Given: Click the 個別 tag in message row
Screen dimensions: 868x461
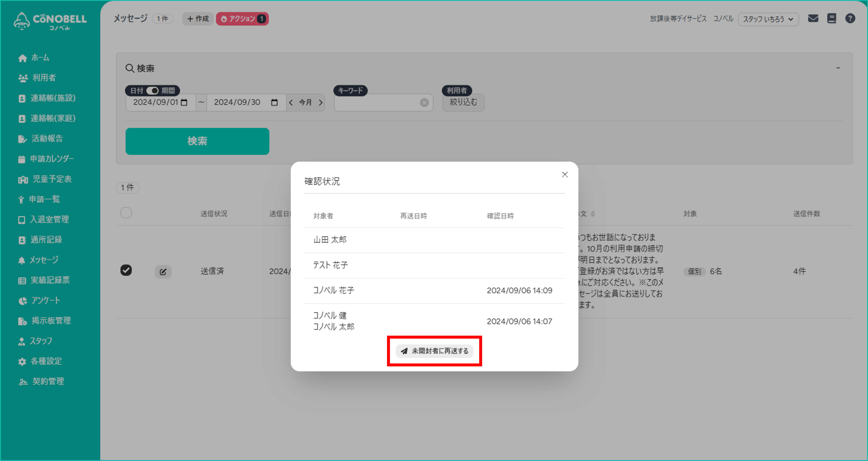Looking at the screenshot, I should (694, 271).
